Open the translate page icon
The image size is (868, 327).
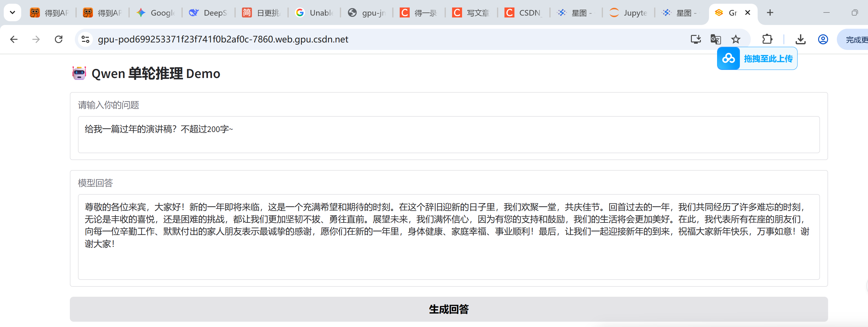coord(716,39)
